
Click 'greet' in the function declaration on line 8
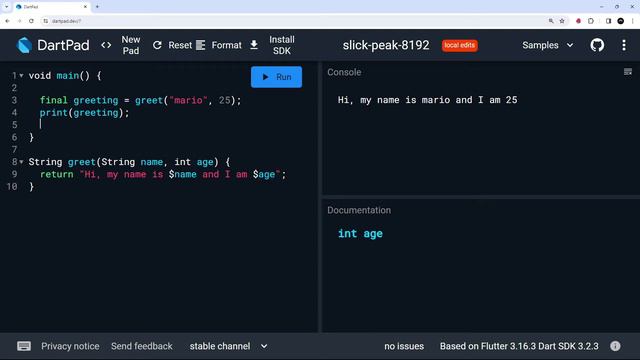pos(82,162)
